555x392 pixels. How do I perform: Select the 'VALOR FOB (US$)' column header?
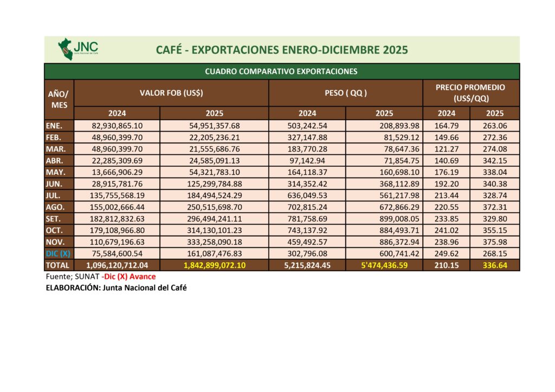coord(171,93)
